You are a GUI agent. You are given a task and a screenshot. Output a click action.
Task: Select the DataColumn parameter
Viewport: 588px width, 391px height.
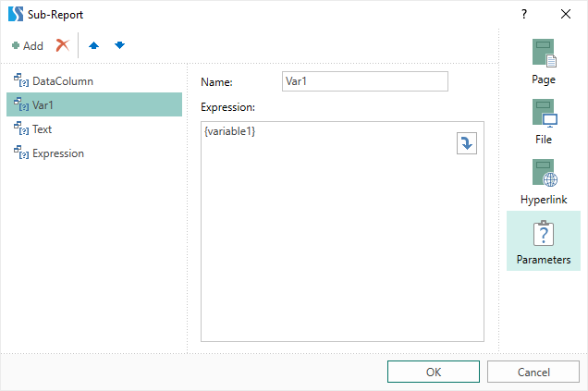[62, 81]
